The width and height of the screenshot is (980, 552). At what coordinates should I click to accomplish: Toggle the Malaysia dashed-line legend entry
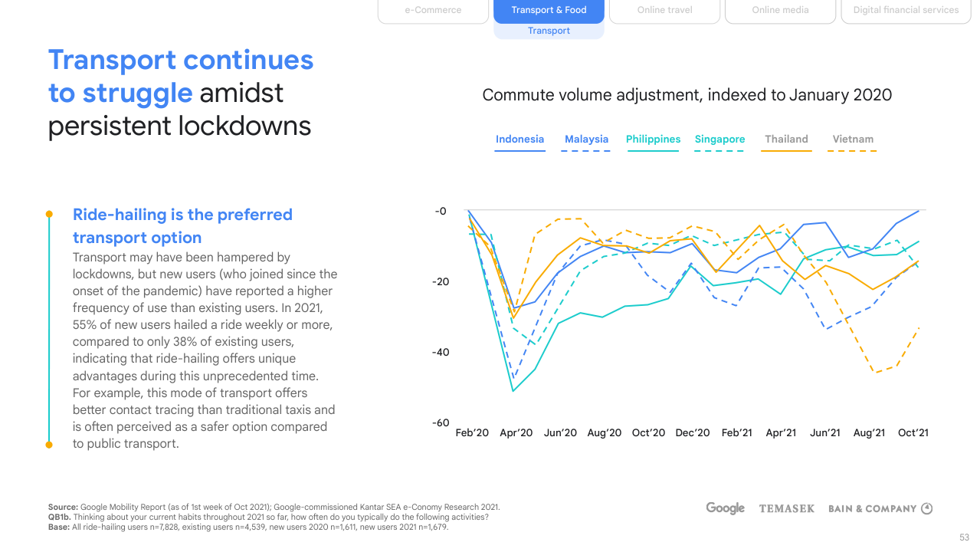point(586,140)
